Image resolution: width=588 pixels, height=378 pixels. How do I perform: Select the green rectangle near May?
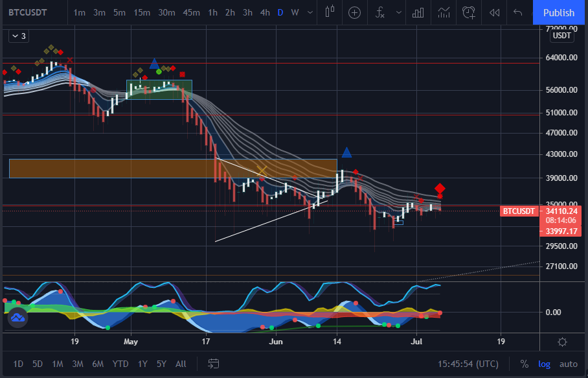159,89
